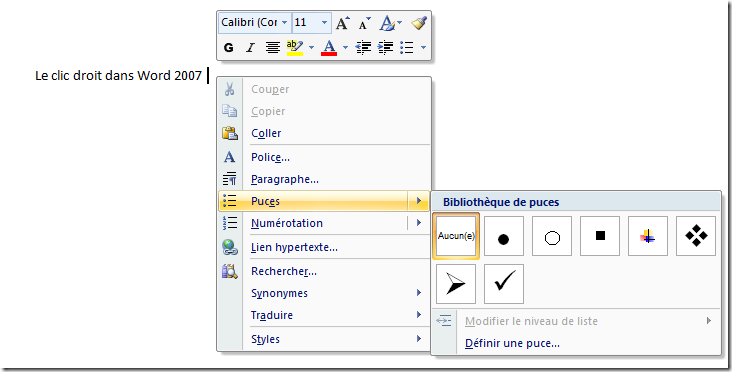732x372 pixels.
Task: Toggle bold with the G button
Action: (228, 47)
